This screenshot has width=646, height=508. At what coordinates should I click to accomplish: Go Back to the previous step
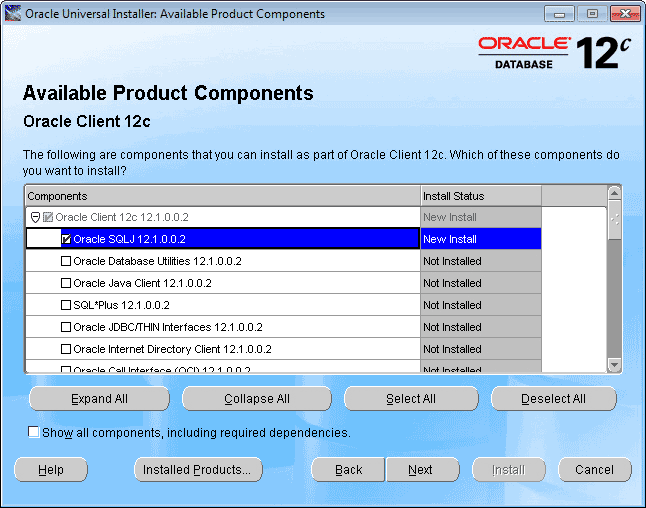(x=348, y=469)
